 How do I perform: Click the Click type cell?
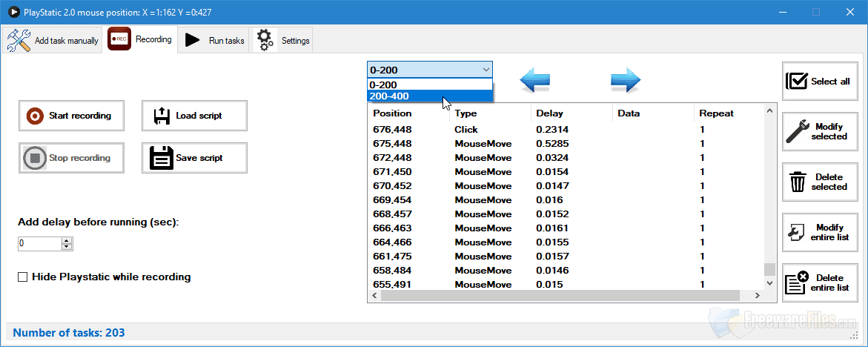coord(466,130)
